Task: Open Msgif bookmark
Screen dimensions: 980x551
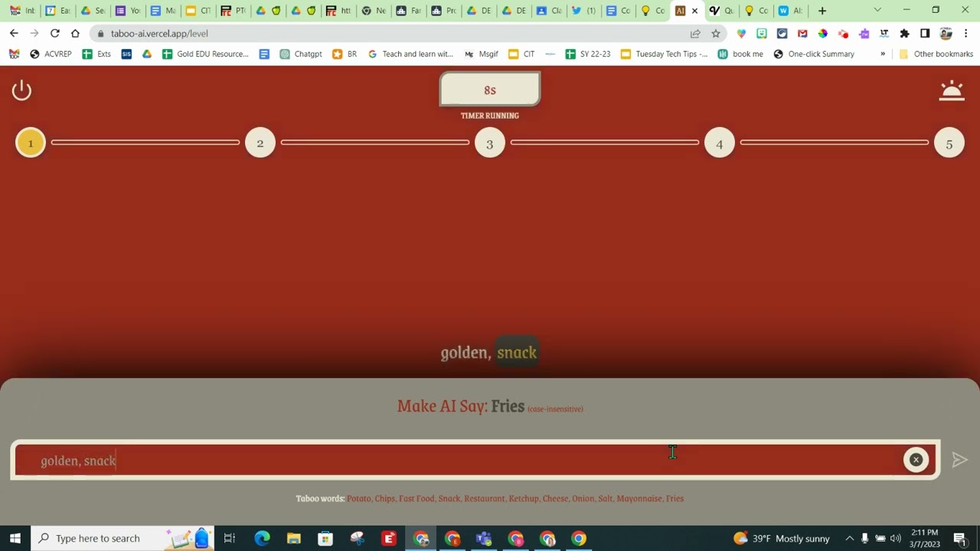Action: (x=482, y=54)
